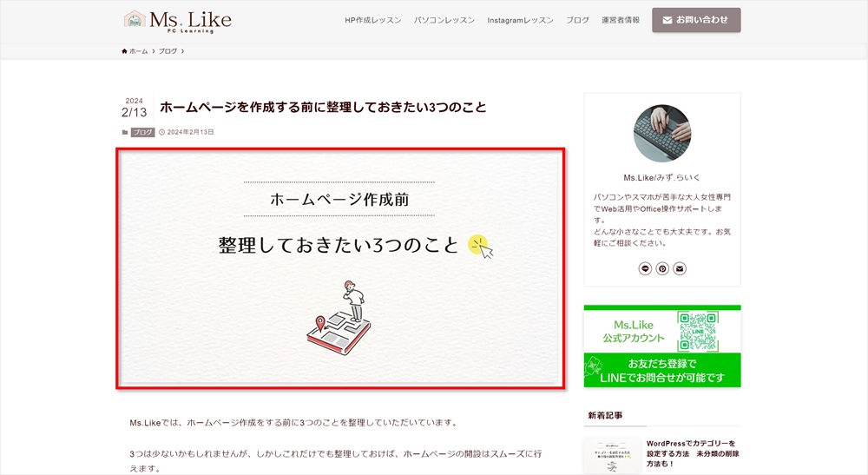This screenshot has width=868, height=475.
Task: Click the ブログ breadcrumb link
Action: [168, 51]
